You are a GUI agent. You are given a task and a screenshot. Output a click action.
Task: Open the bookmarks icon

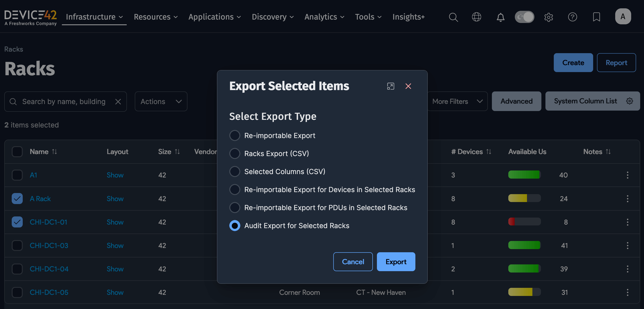point(597,17)
